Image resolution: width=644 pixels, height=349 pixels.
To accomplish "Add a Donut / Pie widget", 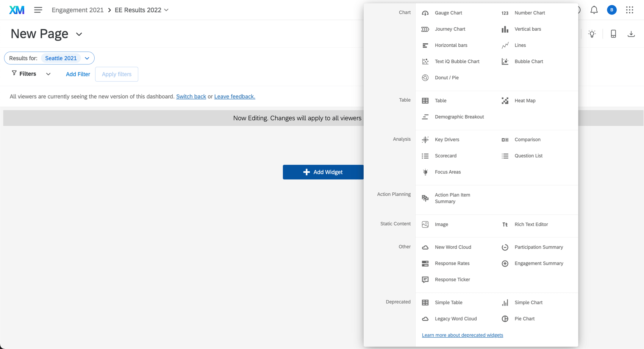I will point(447,77).
